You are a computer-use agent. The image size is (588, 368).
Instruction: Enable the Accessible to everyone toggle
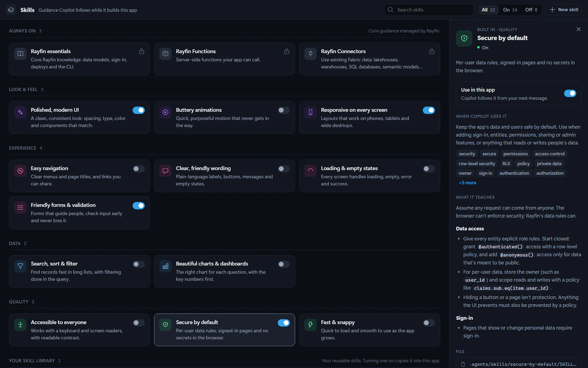139,323
